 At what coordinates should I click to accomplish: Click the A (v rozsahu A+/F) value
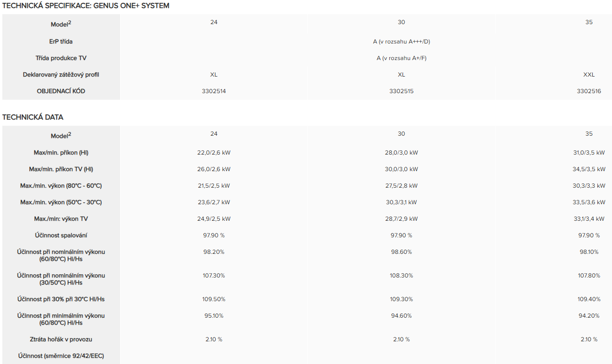pyautogui.click(x=401, y=58)
